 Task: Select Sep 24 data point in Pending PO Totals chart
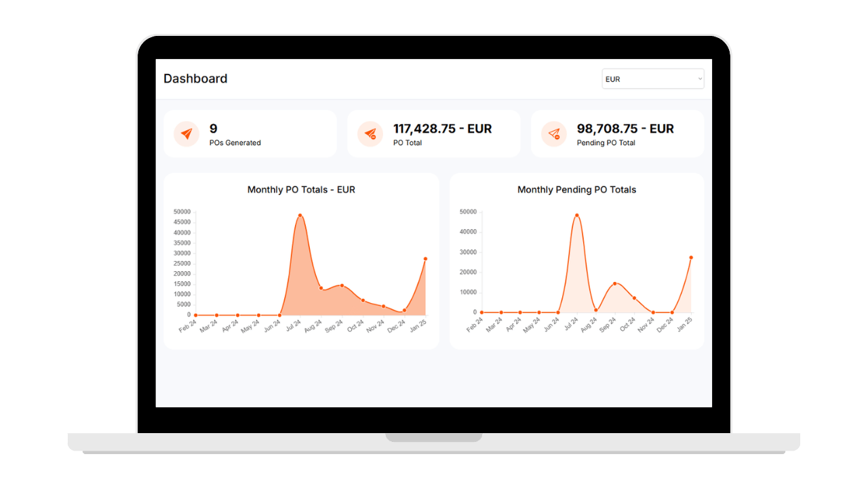pyautogui.click(x=614, y=283)
